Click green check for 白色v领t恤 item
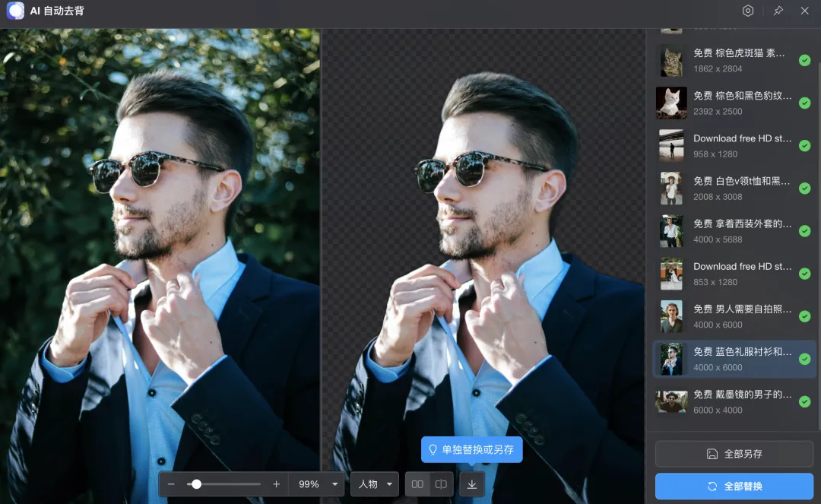 pos(805,189)
